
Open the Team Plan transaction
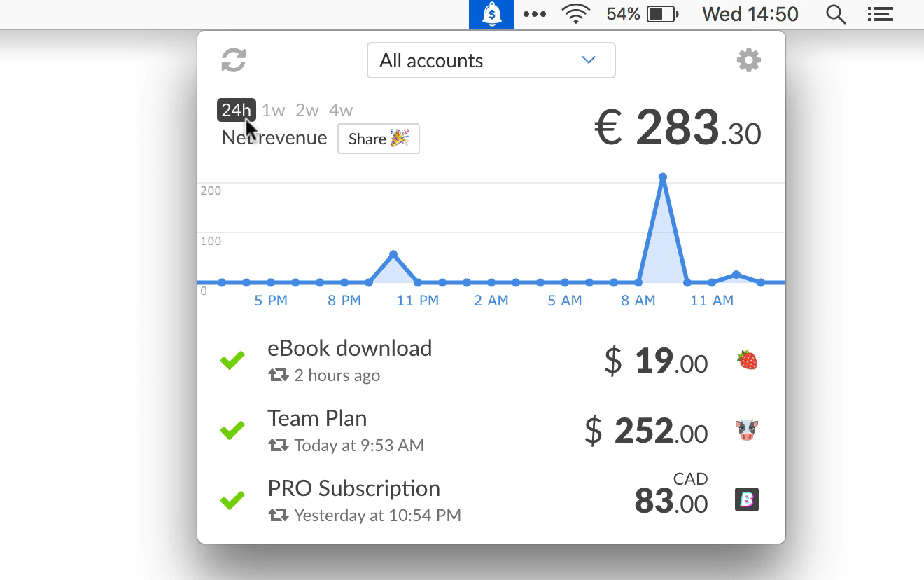tap(491, 431)
